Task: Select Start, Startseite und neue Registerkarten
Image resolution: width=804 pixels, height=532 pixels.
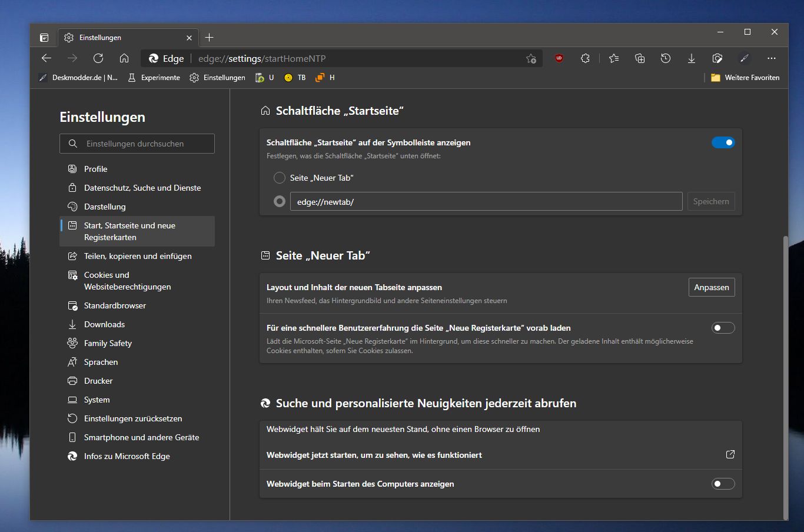Action: [137, 231]
